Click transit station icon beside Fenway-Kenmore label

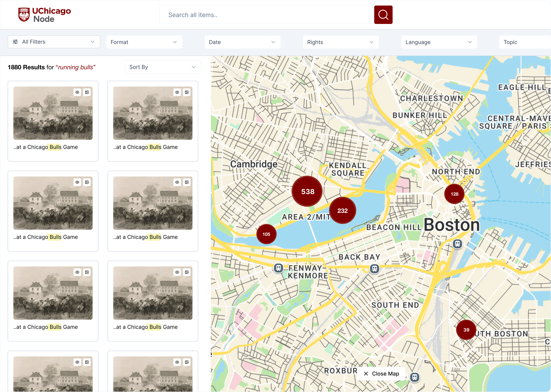[278, 268]
